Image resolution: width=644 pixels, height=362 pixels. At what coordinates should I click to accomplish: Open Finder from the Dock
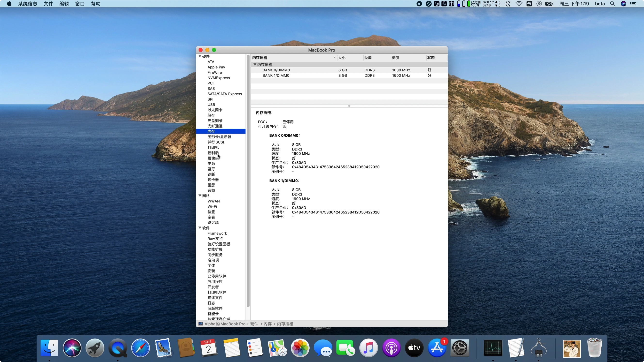click(x=49, y=347)
